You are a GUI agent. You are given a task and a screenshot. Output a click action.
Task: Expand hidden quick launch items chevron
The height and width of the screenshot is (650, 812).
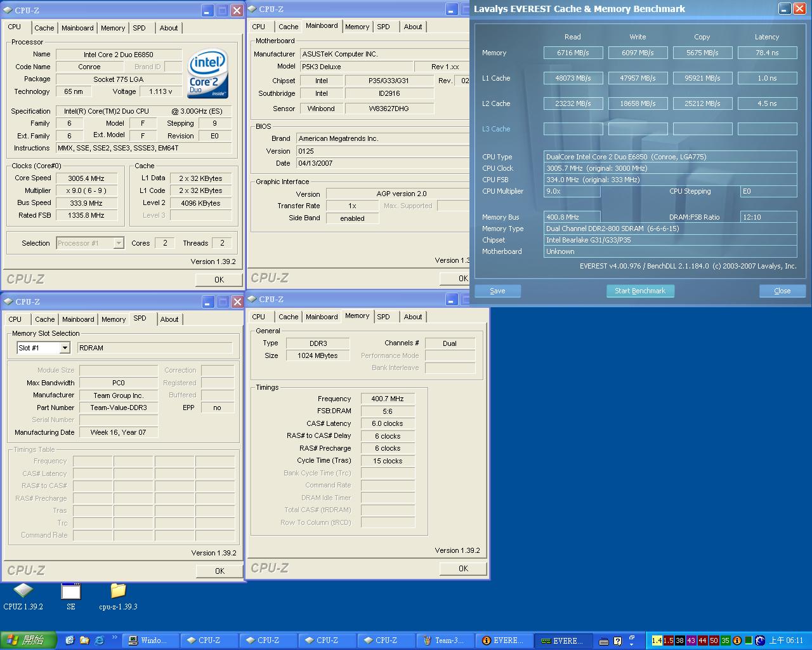pos(115,637)
